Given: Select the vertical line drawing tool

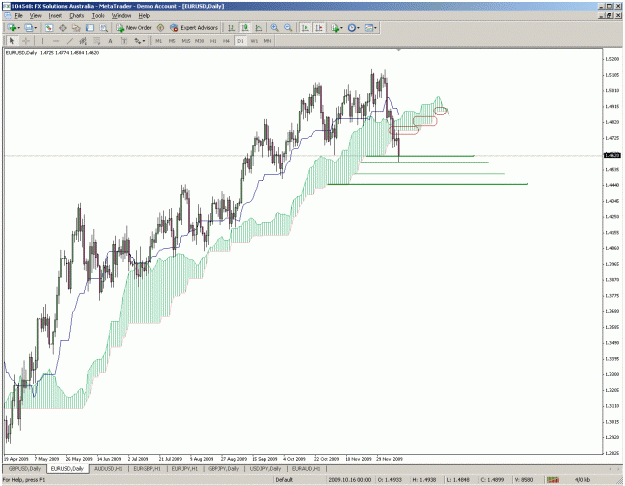Looking at the screenshot, I should click(42, 41).
